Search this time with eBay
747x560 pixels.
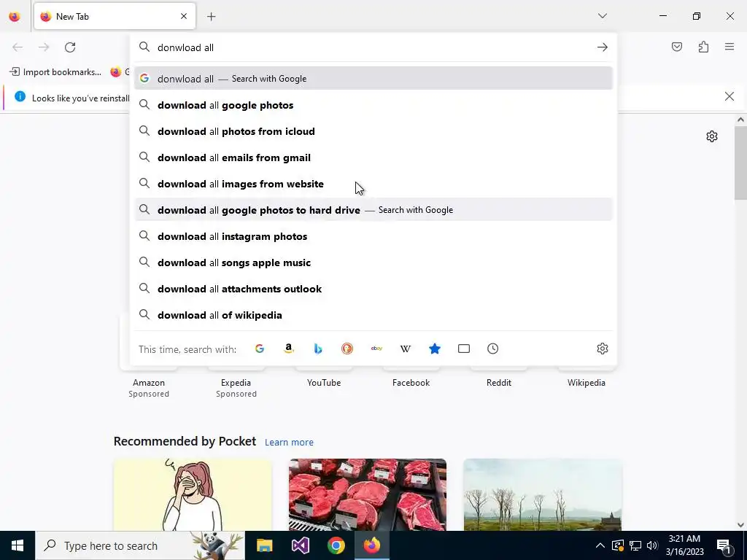tap(376, 349)
